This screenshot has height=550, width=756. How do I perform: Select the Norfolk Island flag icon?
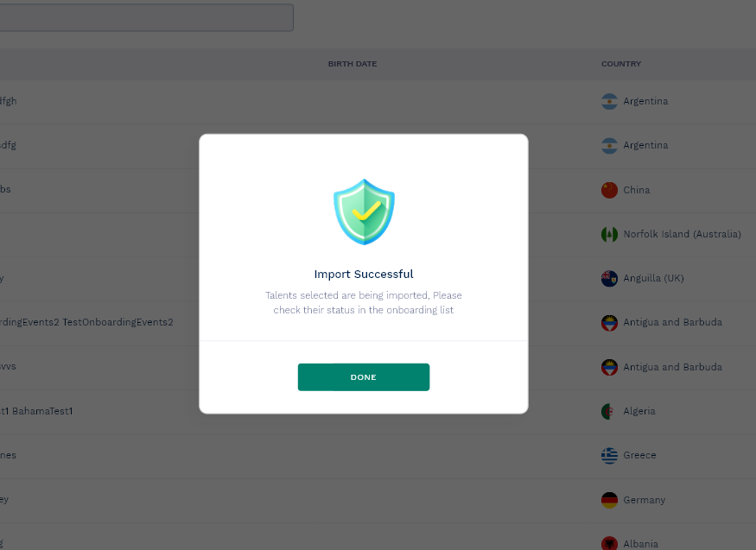[610, 234]
